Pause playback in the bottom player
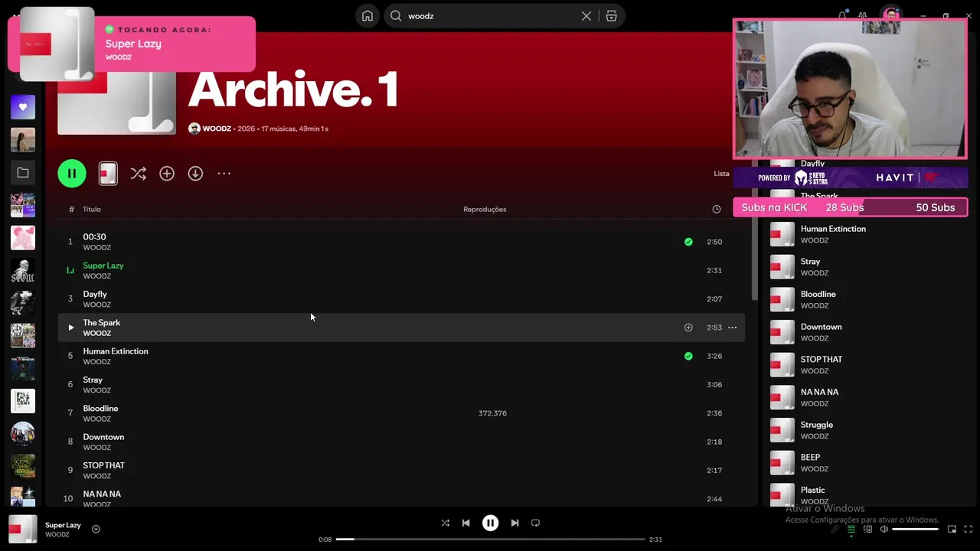The width and height of the screenshot is (980, 551). (x=490, y=523)
